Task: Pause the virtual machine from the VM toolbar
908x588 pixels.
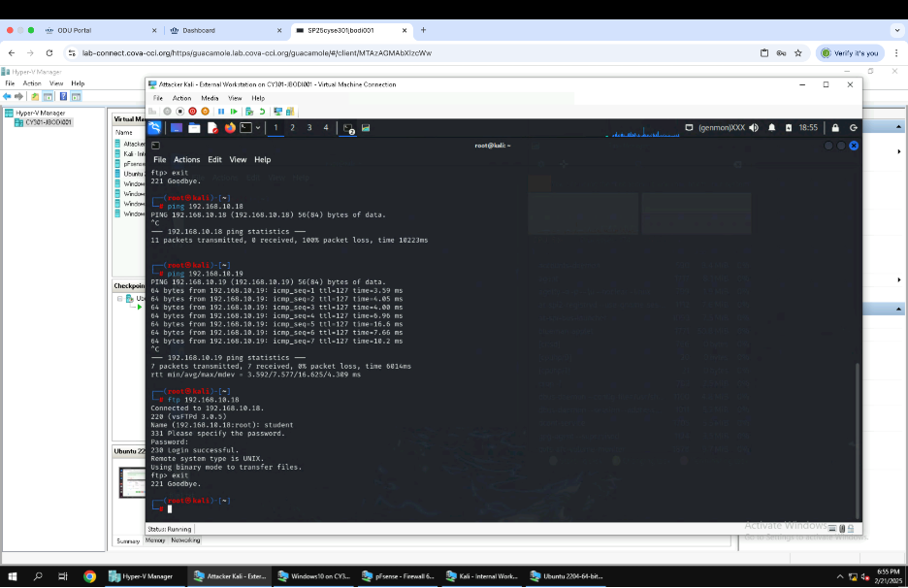Action: pyautogui.click(x=220, y=112)
